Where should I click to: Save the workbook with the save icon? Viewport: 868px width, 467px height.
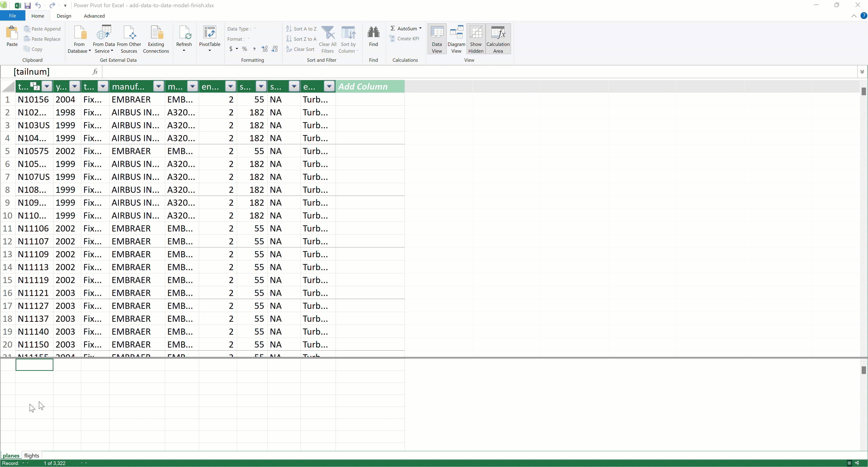point(28,5)
